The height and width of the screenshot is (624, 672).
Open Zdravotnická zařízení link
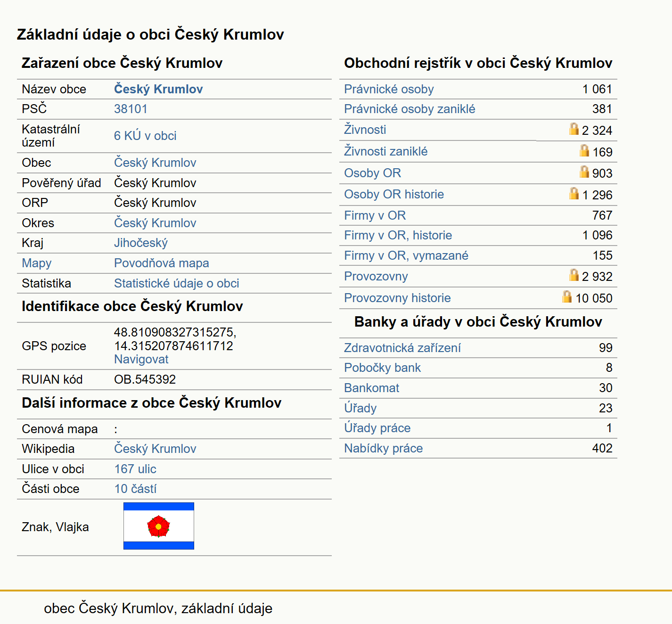pos(402,348)
